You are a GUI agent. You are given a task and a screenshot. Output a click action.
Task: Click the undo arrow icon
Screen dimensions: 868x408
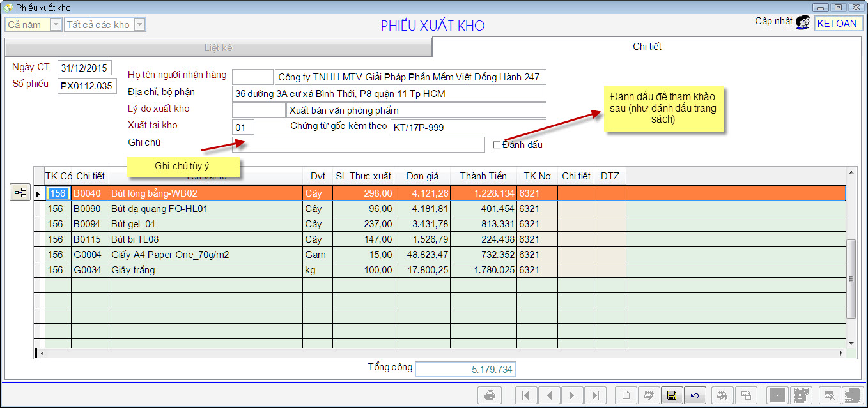[695, 395]
